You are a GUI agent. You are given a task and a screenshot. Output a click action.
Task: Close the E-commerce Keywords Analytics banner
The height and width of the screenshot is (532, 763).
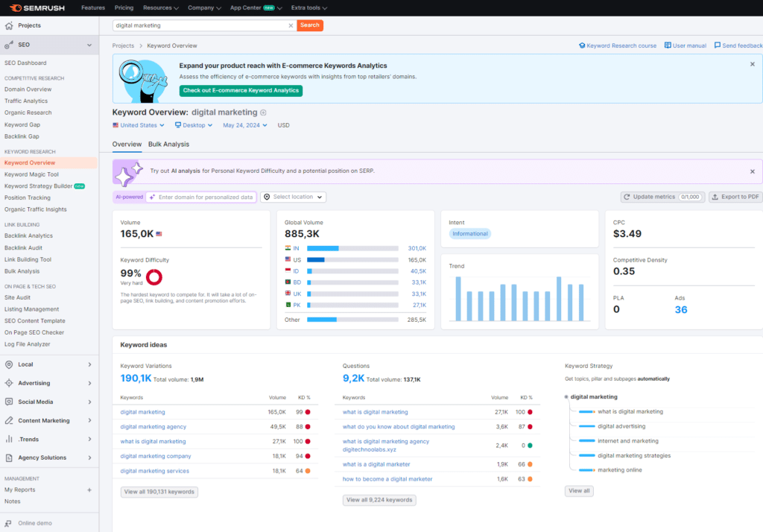pyautogui.click(x=752, y=64)
